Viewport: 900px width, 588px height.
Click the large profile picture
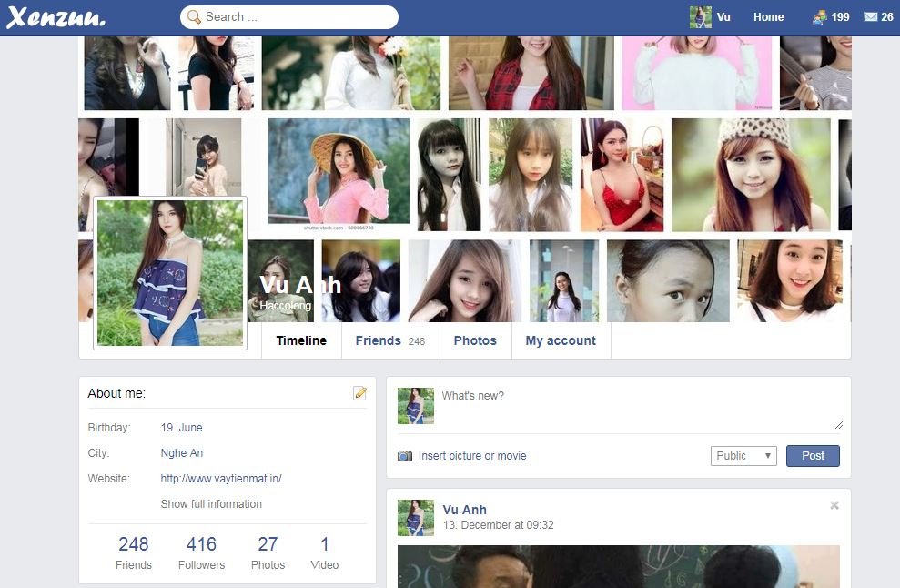(x=170, y=273)
